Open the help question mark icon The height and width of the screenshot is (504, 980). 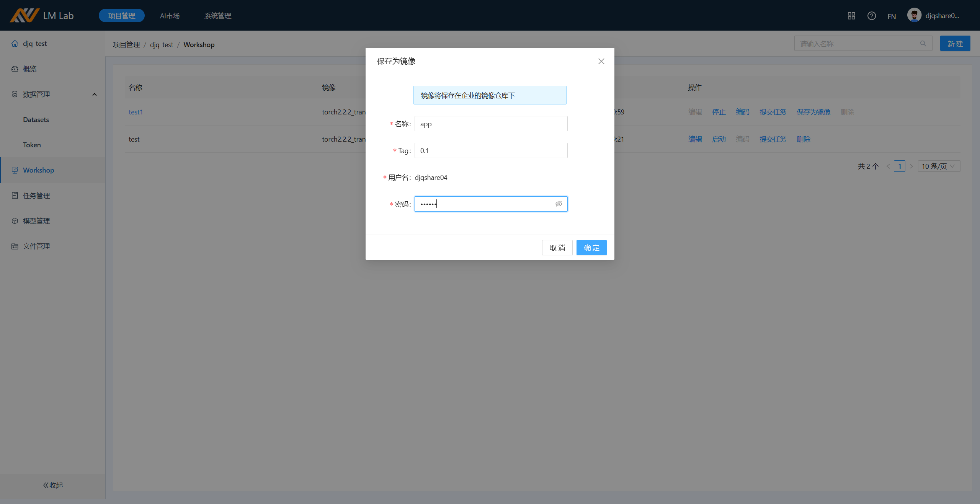(871, 16)
